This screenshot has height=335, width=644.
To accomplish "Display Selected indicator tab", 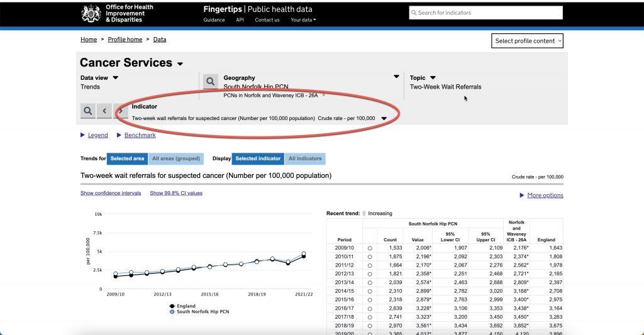I will (x=258, y=158).
